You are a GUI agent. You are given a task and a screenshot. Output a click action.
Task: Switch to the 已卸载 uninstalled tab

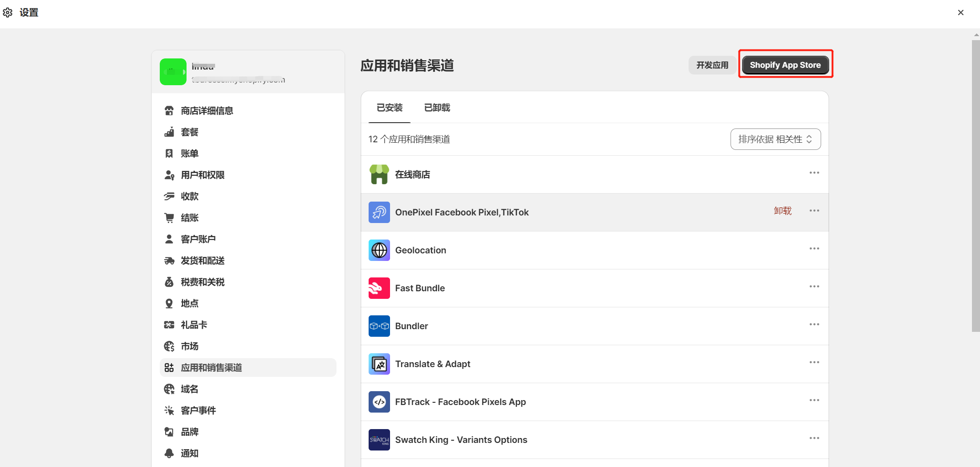[437, 107]
